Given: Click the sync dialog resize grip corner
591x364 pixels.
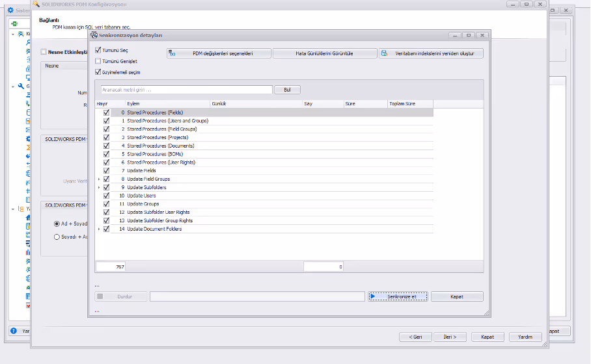Looking at the screenshot, I should [487, 313].
